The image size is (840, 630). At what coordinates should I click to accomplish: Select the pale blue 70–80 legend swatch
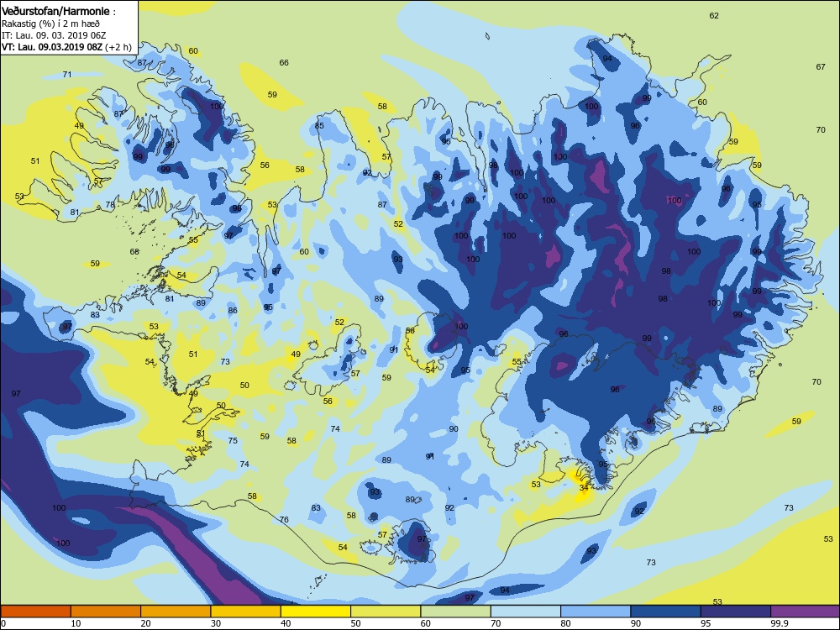pyautogui.click(x=526, y=612)
